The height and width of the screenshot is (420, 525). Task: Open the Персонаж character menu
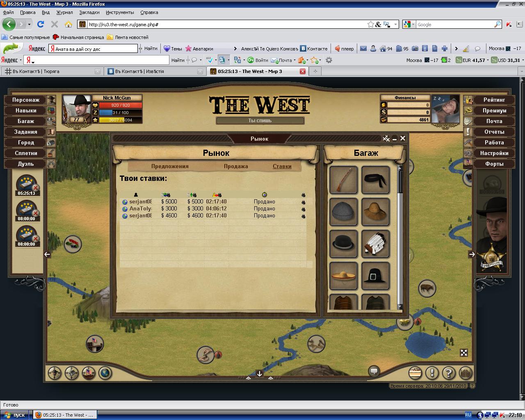(x=26, y=100)
